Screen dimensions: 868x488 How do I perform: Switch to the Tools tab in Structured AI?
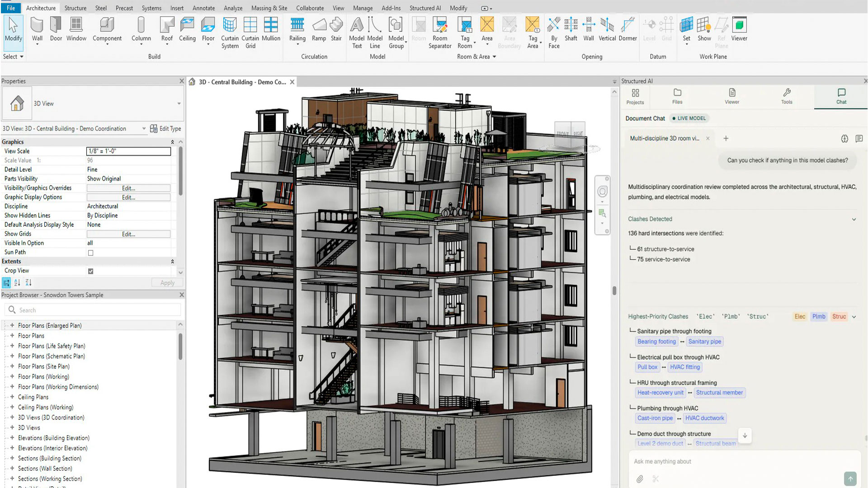click(x=787, y=96)
